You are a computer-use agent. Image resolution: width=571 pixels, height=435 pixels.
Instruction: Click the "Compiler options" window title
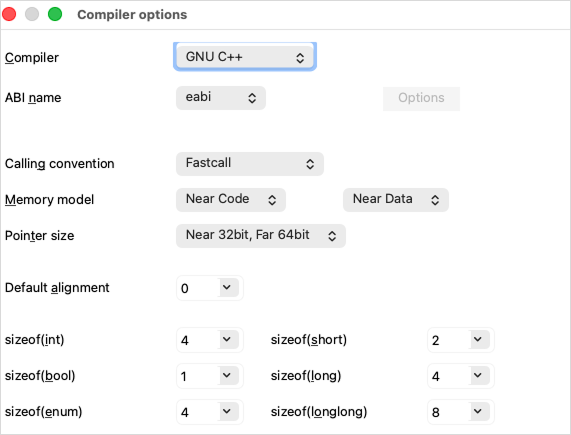[x=132, y=15]
